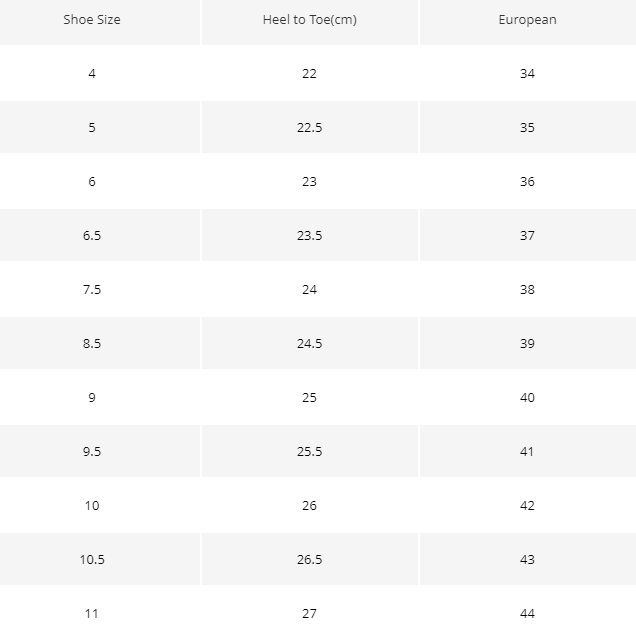Click the 24 cm heel to toe value
Viewport: 636px width, 636px height.
pyautogui.click(x=309, y=289)
